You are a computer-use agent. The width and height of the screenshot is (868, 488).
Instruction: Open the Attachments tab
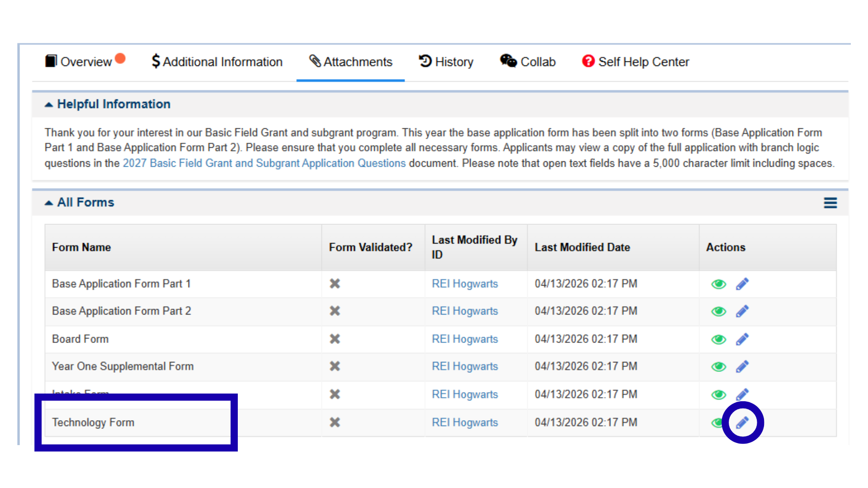(x=350, y=62)
